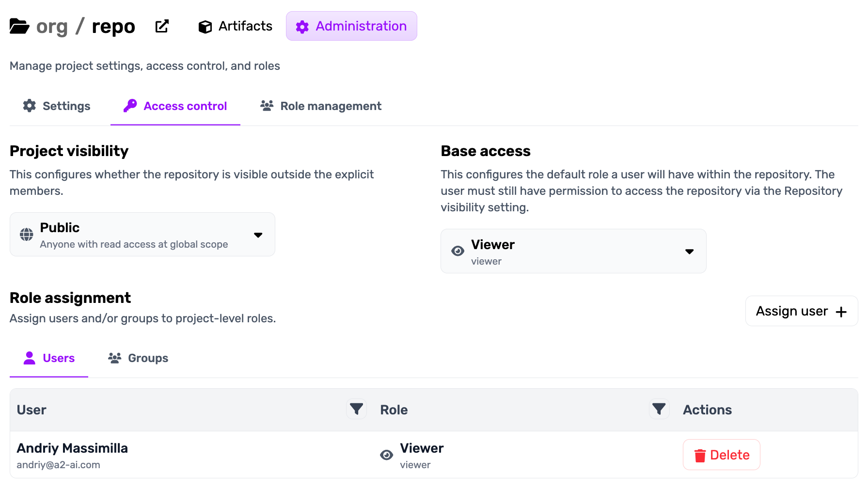
Task: Click the key icon on Access control
Action: (x=129, y=106)
